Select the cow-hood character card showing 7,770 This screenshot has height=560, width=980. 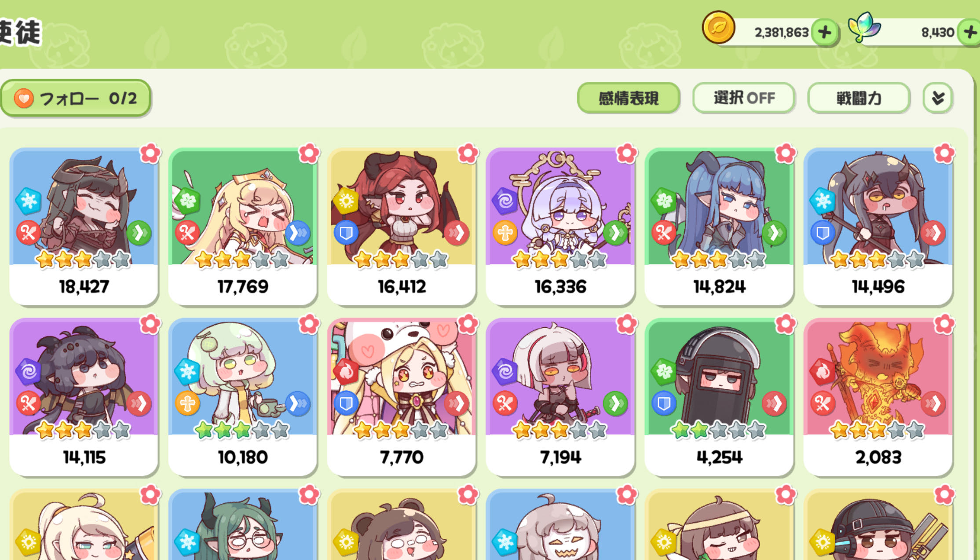(401, 397)
